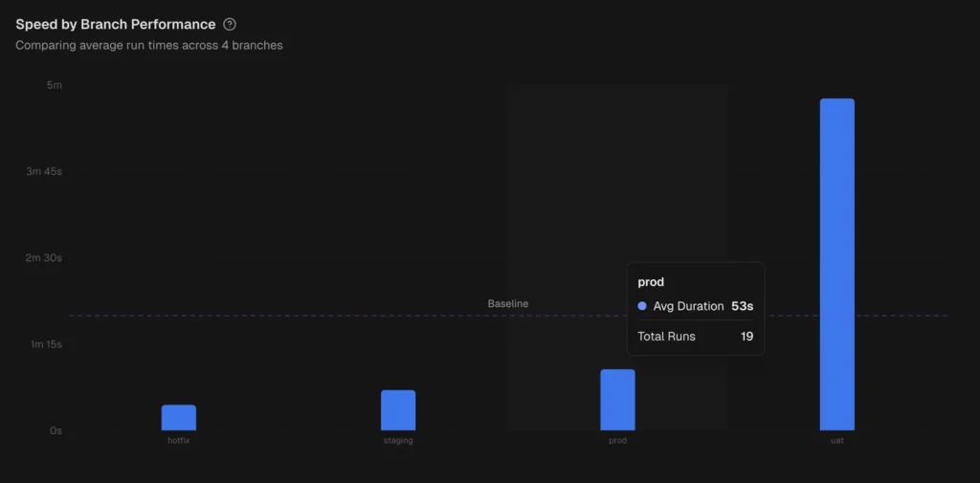The width and height of the screenshot is (980, 483).
Task: Click the chart subtitle comparing 4 branches
Action: (149, 45)
